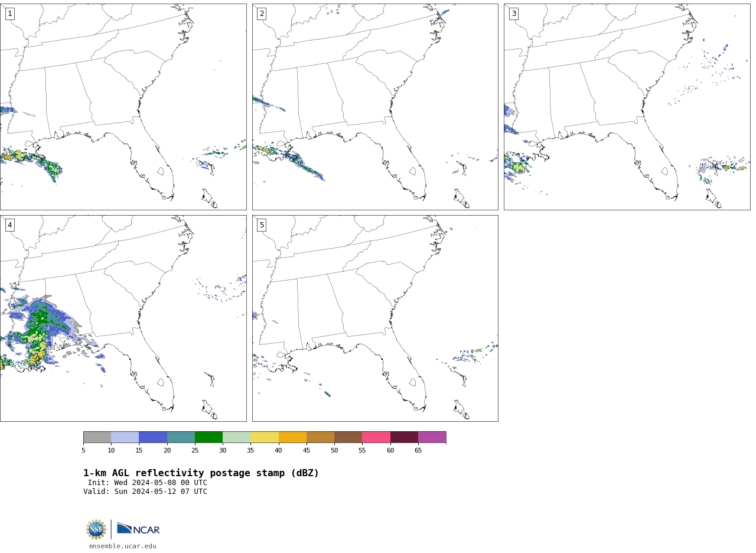Screen dimensions: 756x553
Task: Click the gray 5-10 dBZ swatch
Action: click(x=97, y=437)
